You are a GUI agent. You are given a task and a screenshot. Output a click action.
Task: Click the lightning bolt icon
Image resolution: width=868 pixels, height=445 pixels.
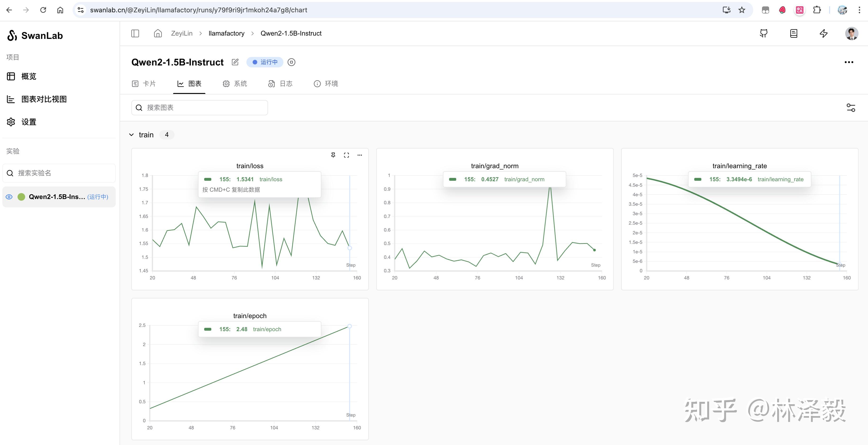[x=823, y=33]
